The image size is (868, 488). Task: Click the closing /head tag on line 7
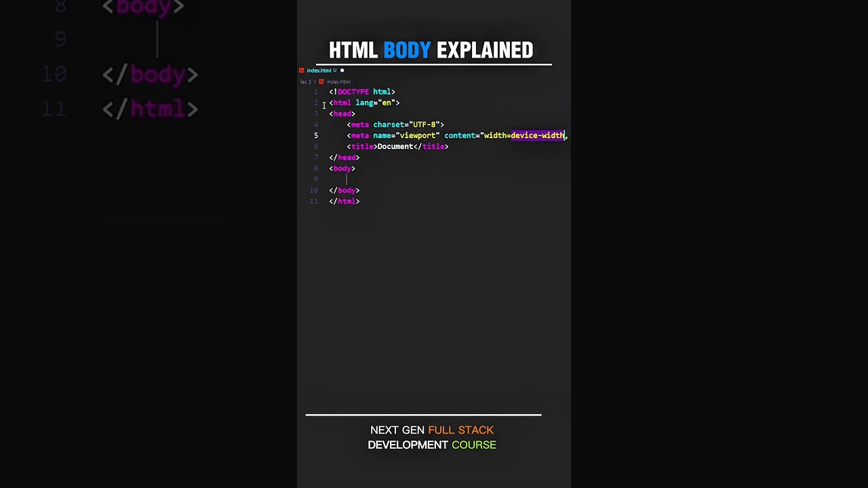(344, 157)
